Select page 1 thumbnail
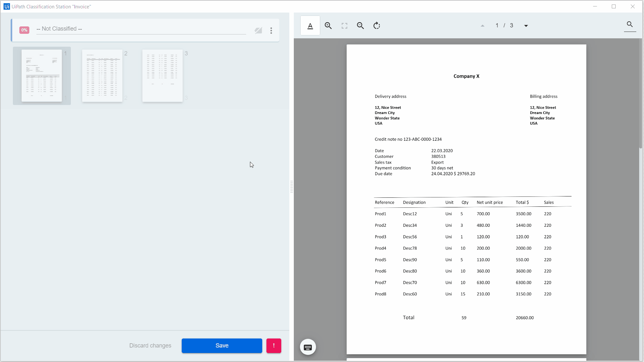Image resolution: width=644 pixels, height=362 pixels. tap(42, 76)
